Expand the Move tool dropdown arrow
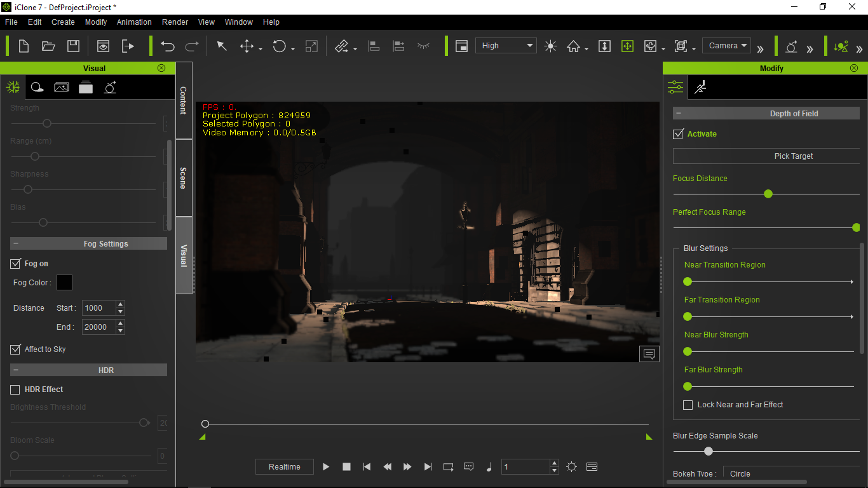868x488 pixels. coord(261,49)
